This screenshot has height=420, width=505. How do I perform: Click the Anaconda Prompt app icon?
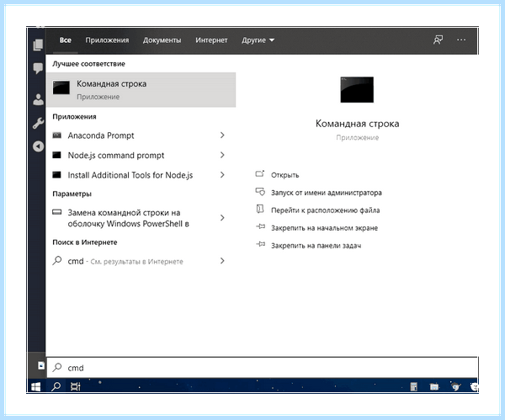coord(57,136)
